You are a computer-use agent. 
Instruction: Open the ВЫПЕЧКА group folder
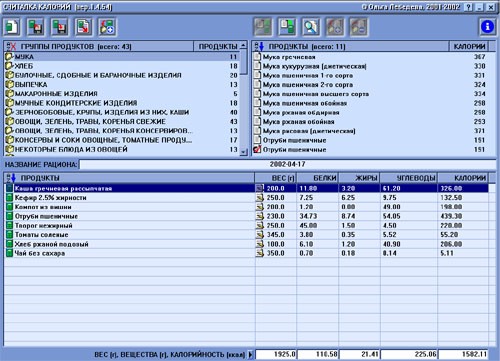tap(9, 84)
